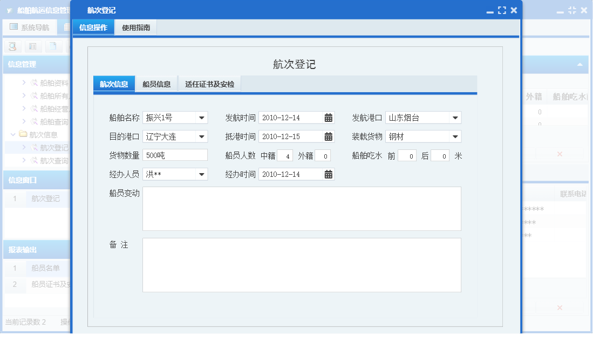The image size is (593, 364).
Task: Open the 经办人员 dropdown
Action: 202,174
